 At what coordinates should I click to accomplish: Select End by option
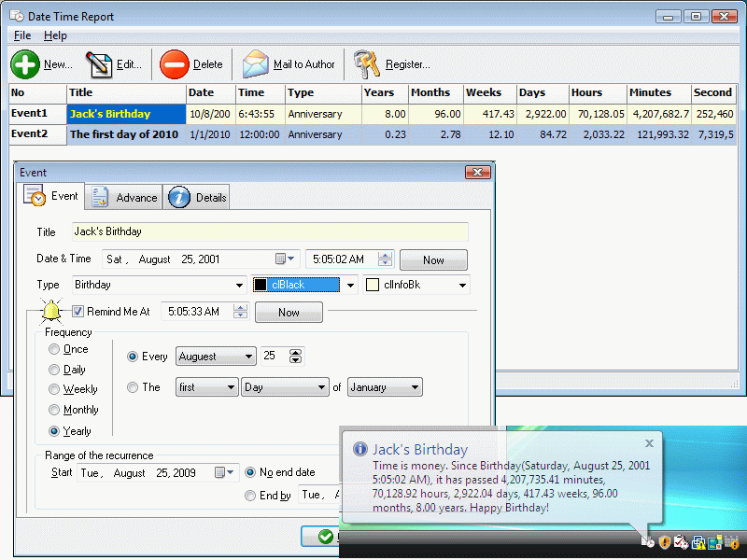point(249,496)
